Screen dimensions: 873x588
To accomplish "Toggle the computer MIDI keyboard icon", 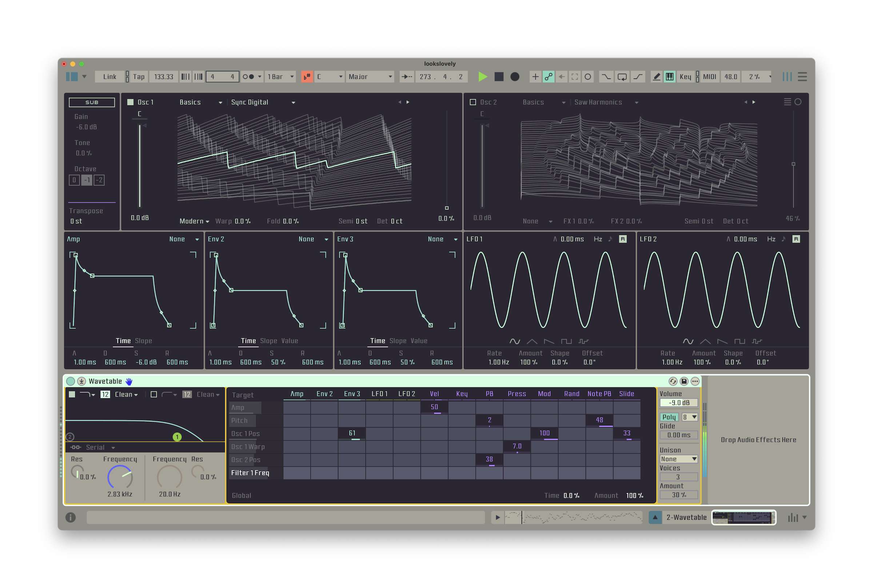I will [x=669, y=77].
